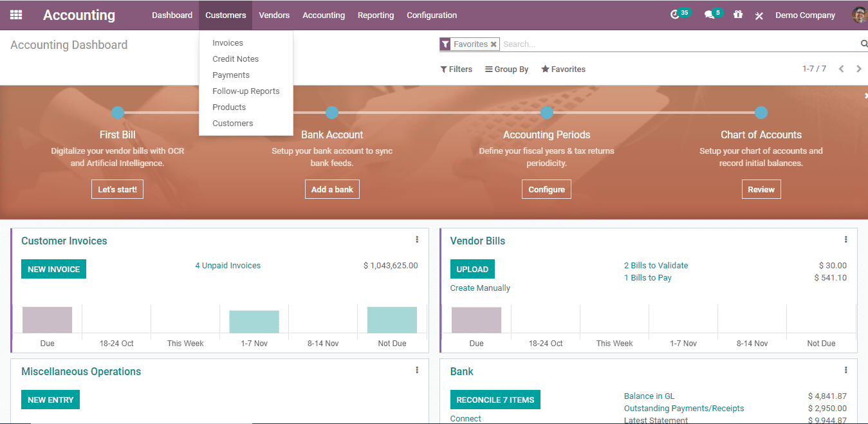Viewport: 868px width, 424px height.
Task: Go to next page arrow
Action: (858, 69)
